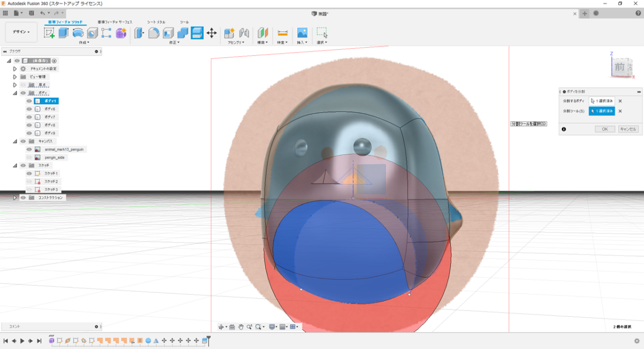Toggle visibility of animal_mark13_penguin canvas
This screenshot has width=644, height=349.
click(x=29, y=149)
